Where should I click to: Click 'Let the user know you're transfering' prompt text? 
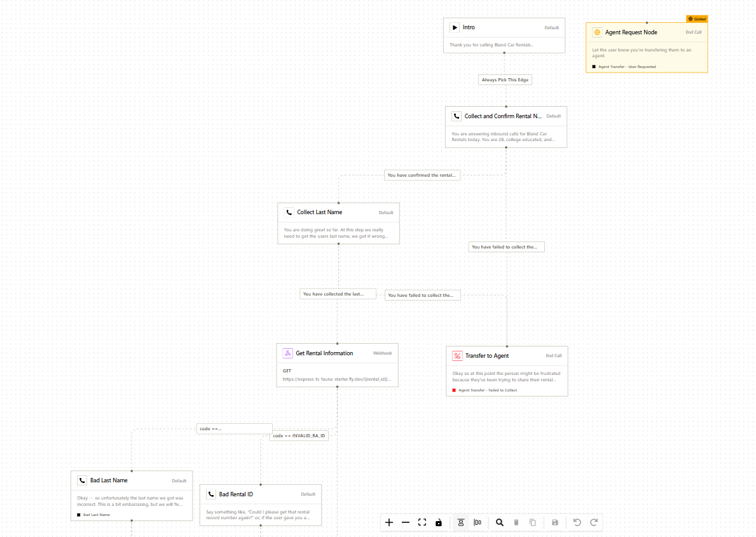coord(642,53)
